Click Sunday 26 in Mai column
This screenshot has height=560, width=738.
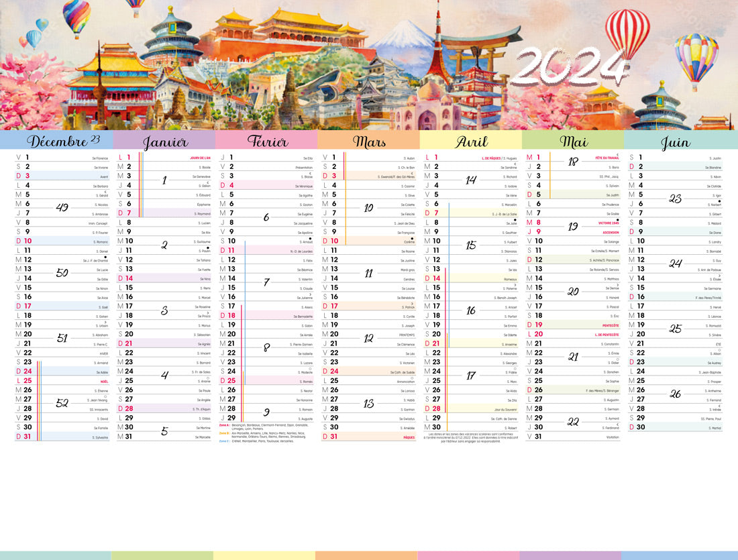coord(573,390)
